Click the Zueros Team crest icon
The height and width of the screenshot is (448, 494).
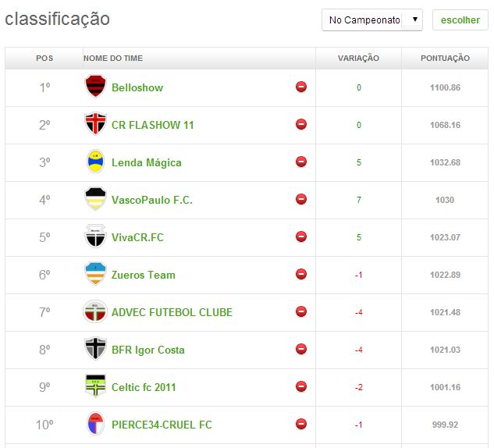coord(94,275)
